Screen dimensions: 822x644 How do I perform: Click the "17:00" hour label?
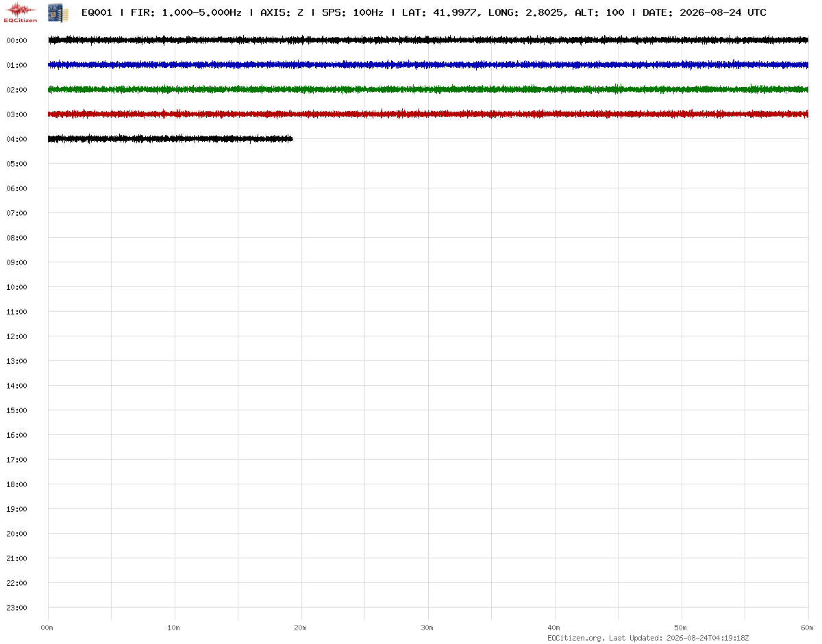[x=16, y=460]
